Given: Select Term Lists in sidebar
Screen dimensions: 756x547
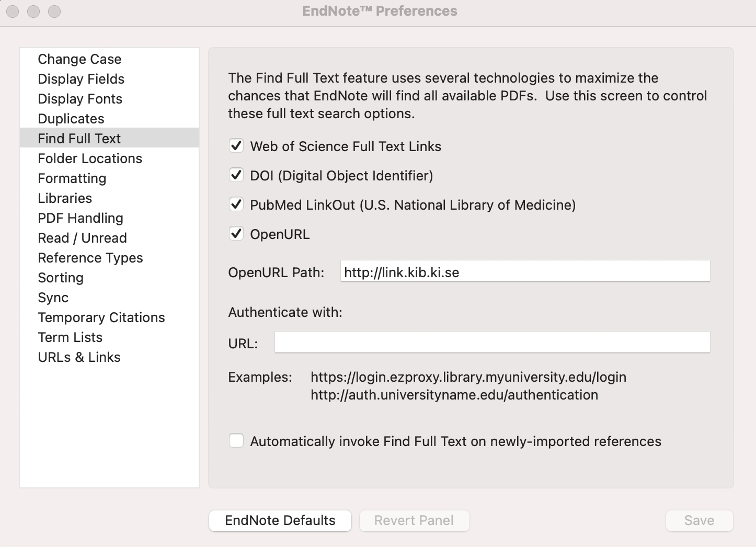Looking at the screenshot, I should [109, 337].
